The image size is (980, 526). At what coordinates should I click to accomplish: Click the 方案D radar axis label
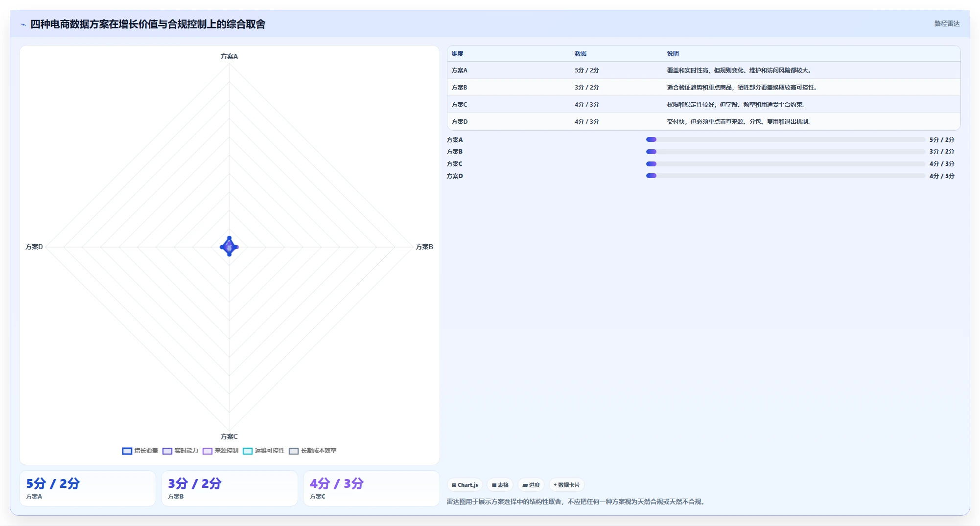tap(34, 247)
